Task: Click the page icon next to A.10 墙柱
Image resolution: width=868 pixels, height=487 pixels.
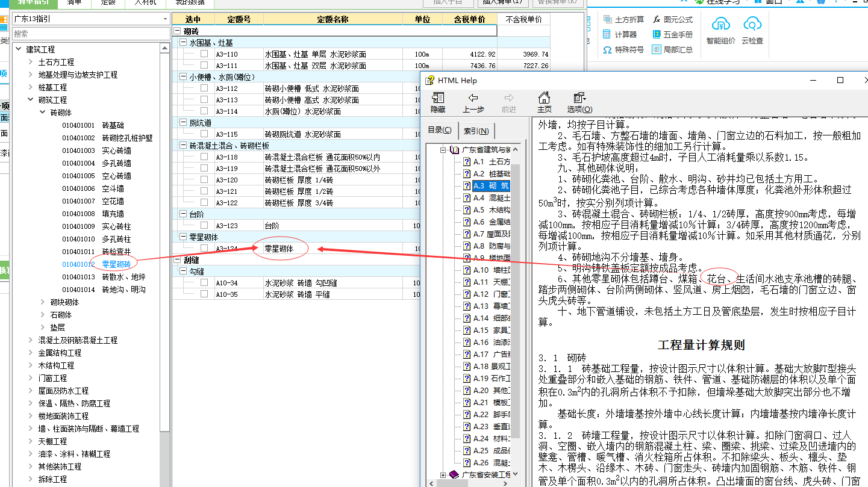Action: (466, 270)
